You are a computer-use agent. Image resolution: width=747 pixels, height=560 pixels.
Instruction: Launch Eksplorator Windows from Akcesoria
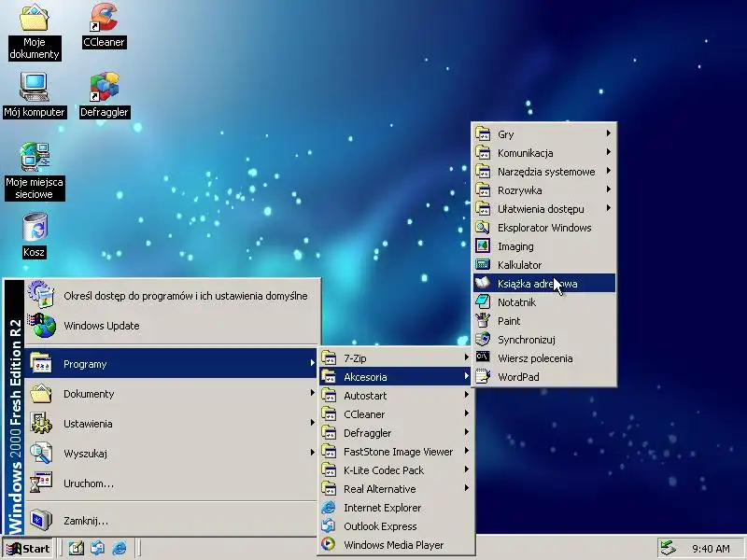(544, 228)
